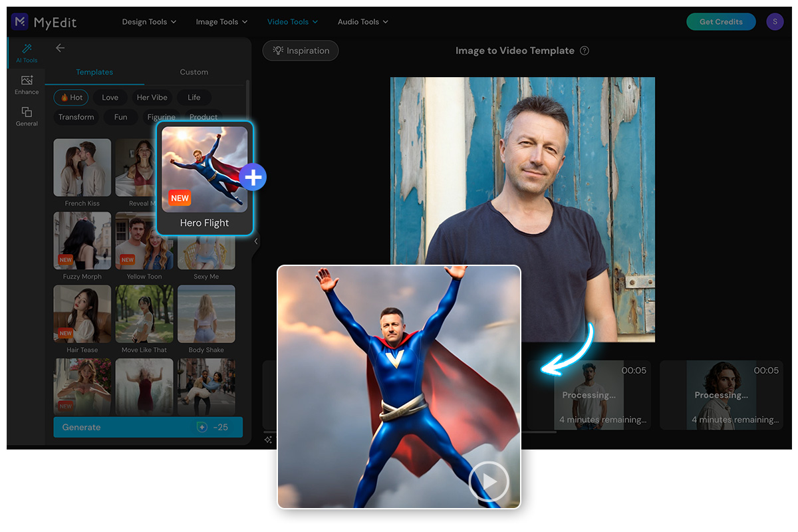
Task: Click the back arrow in the templates panel
Action: coord(60,48)
